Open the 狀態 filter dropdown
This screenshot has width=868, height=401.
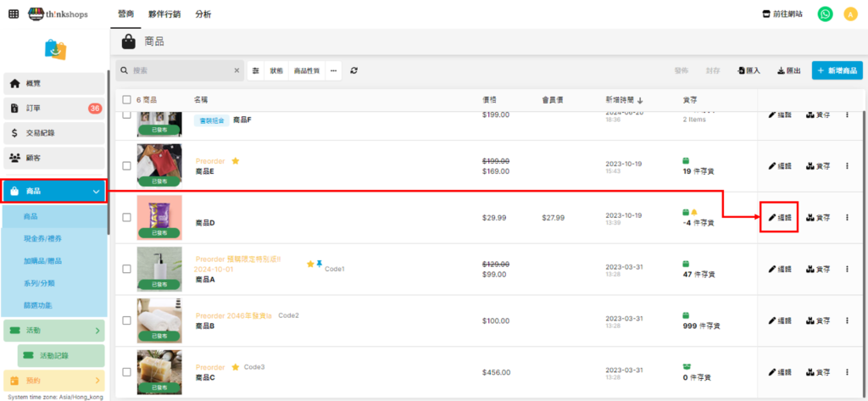click(x=277, y=71)
